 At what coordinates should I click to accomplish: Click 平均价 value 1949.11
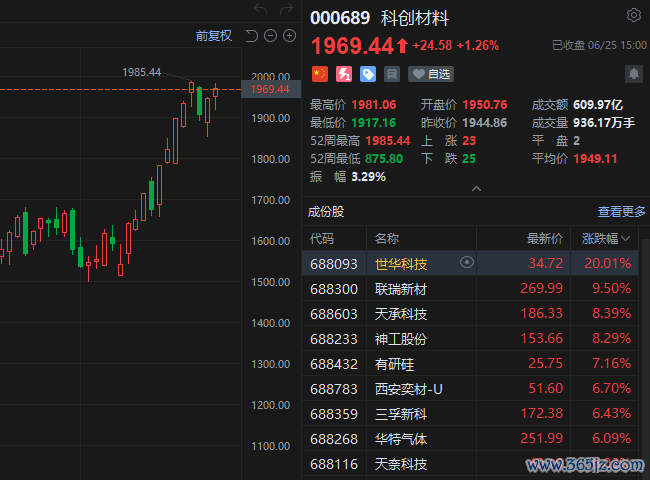point(595,159)
